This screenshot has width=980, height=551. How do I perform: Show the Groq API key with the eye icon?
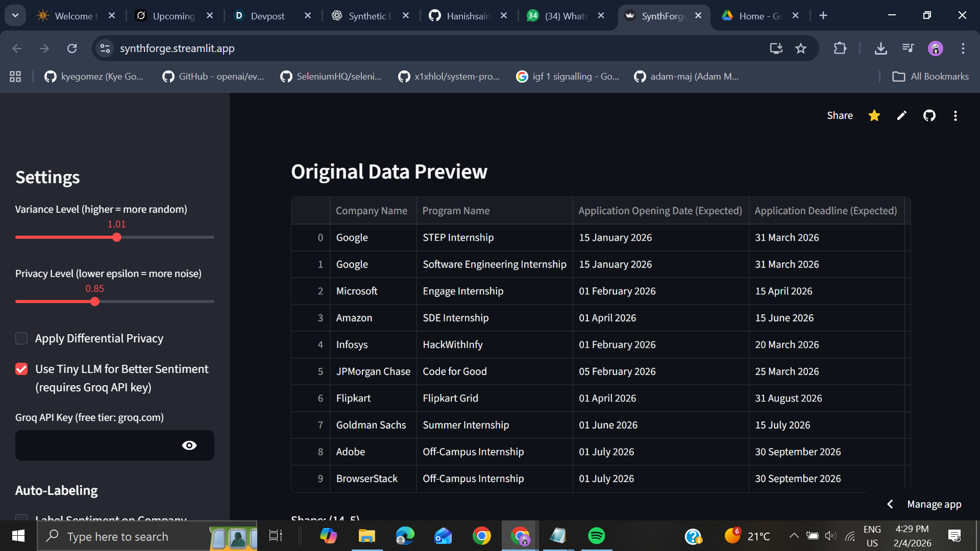click(189, 445)
